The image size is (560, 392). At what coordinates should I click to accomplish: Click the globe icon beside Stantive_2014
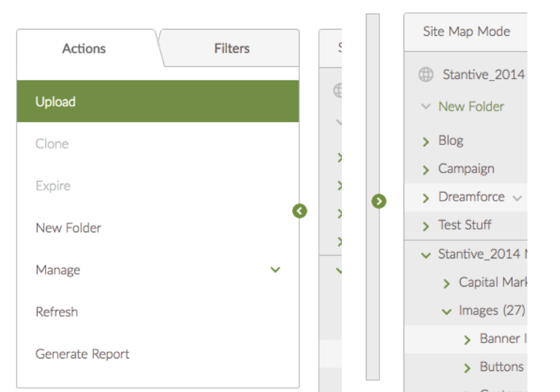(x=426, y=75)
